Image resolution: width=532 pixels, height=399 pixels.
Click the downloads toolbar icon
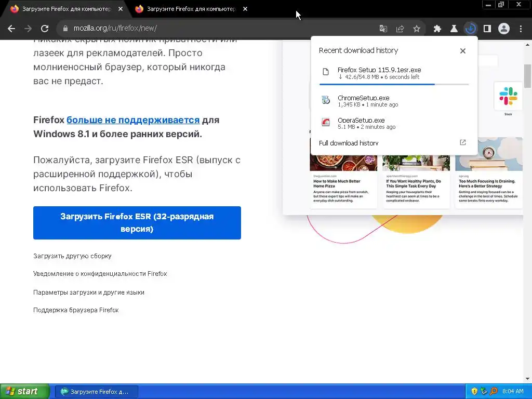(470, 29)
